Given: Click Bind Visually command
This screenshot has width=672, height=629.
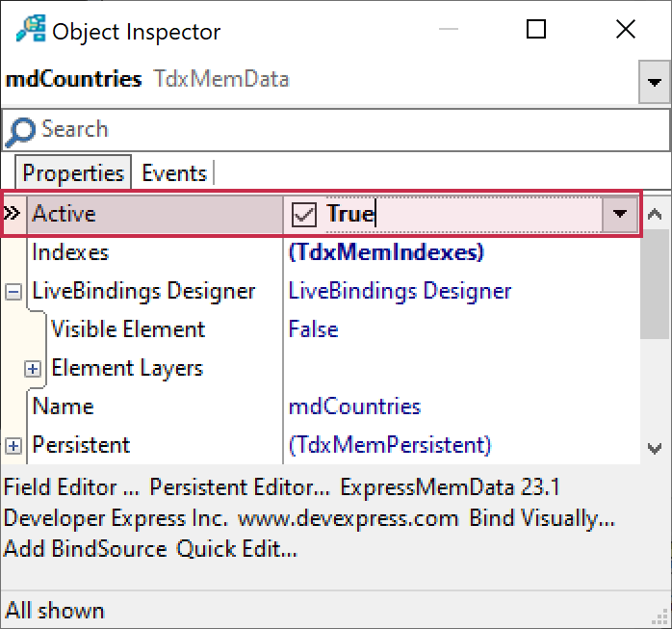Looking at the screenshot, I should coord(542,518).
